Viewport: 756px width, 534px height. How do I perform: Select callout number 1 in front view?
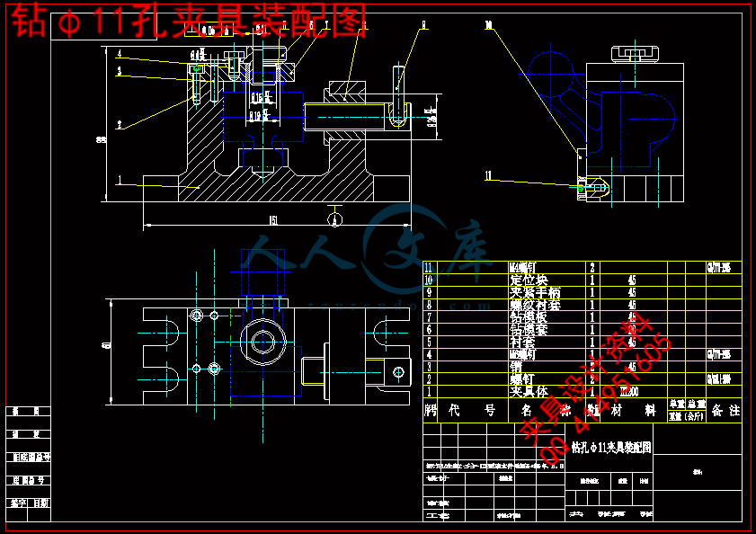coord(118,181)
